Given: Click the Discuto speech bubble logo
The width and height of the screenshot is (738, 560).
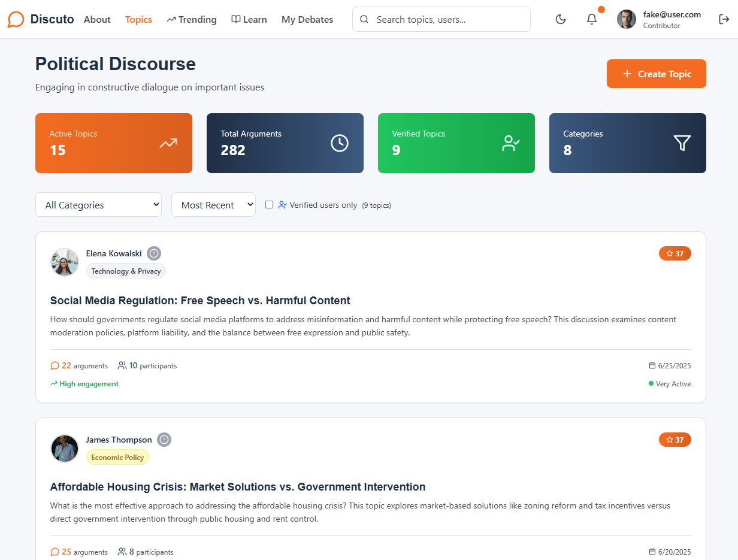Looking at the screenshot, I should click(x=16, y=20).
